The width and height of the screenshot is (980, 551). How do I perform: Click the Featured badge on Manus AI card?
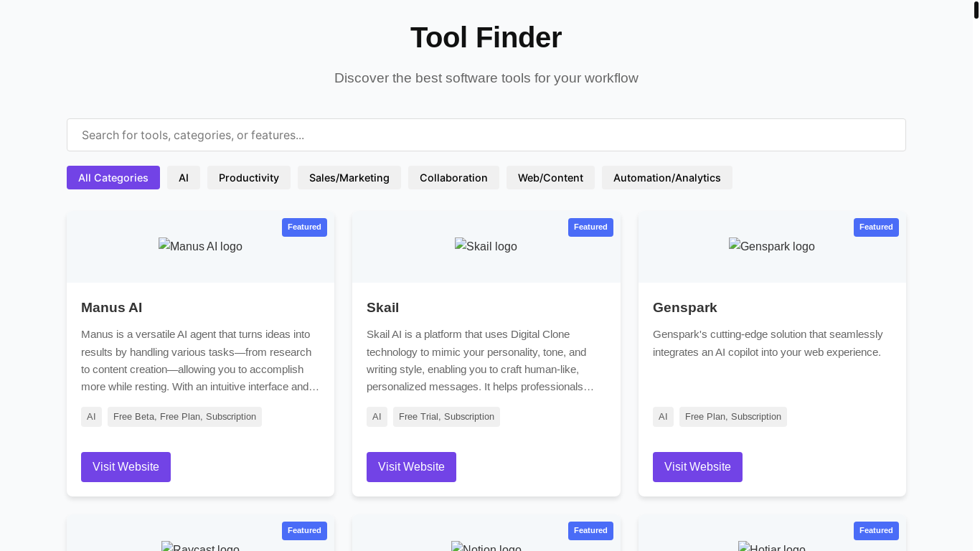(x=304, y=227)
